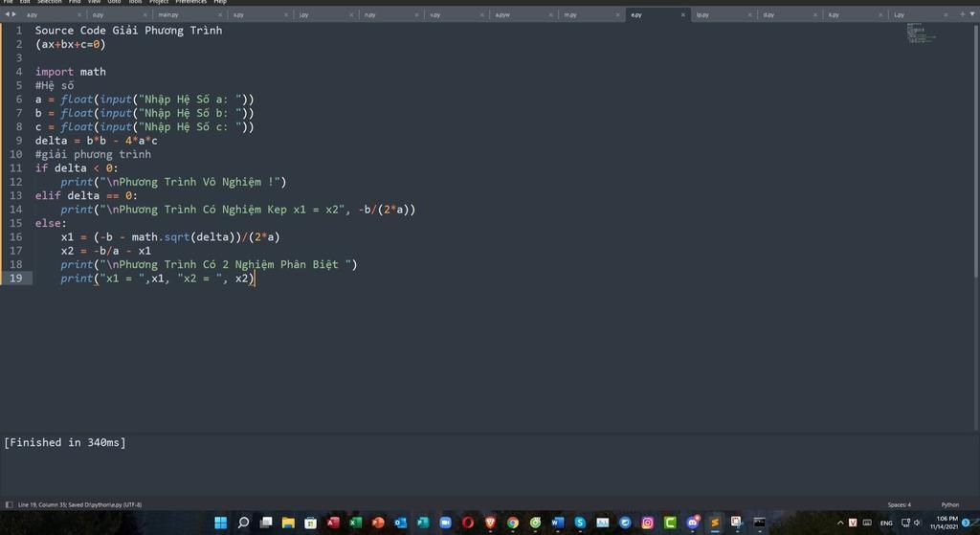Launch Publisher from taskbar

(423, 523)
